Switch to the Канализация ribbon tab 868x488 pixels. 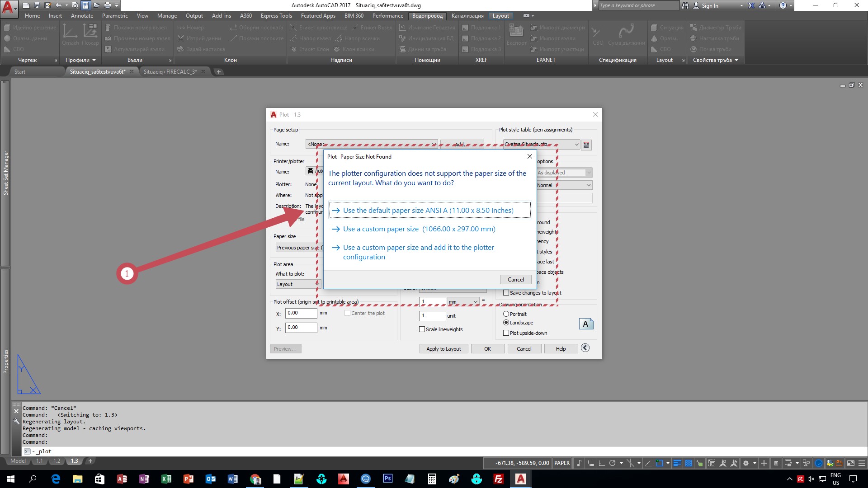(467, 16)
